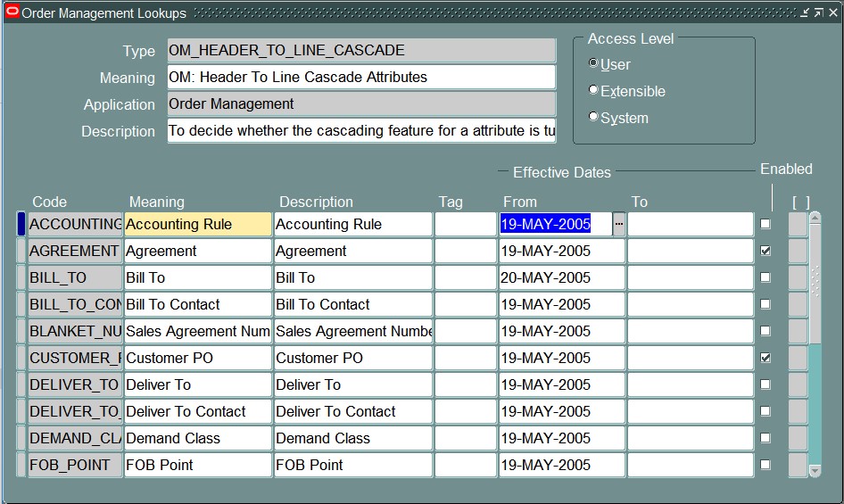
Task: Tick Enabled for Bill To Contact row
Action: point(765,304)
